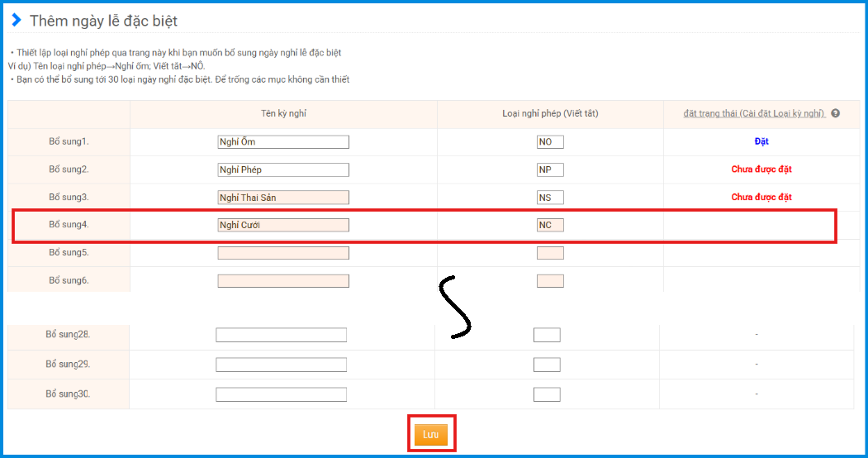Focus the empty name field for Bổ sung5
This screenshot has width=868, height=458.
pos(283,253)
